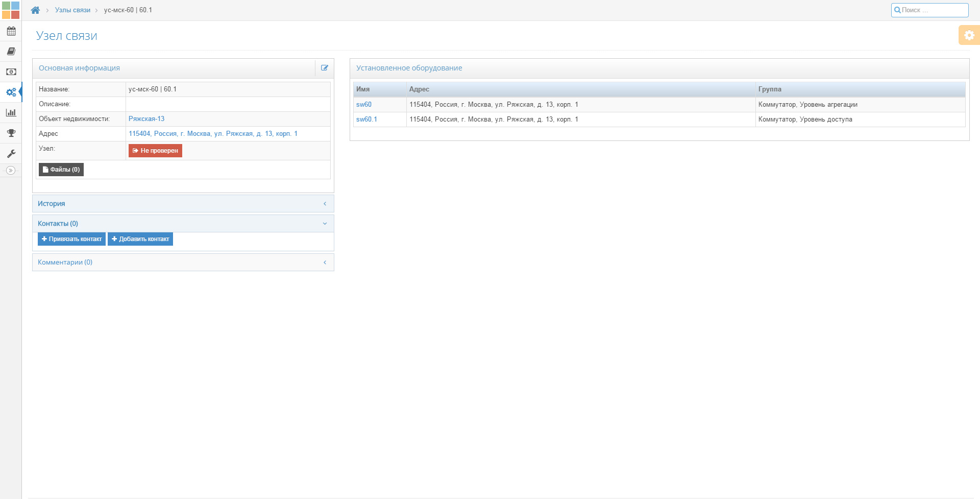Open the money banknote sidebar section
This screenshot has width=980, height=499.
pos(11,72)
